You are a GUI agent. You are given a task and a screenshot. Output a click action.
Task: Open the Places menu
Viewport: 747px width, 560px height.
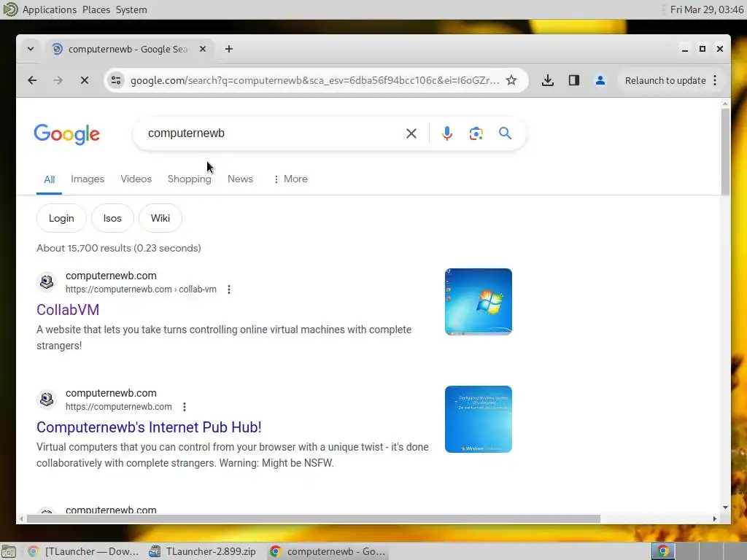96,9
